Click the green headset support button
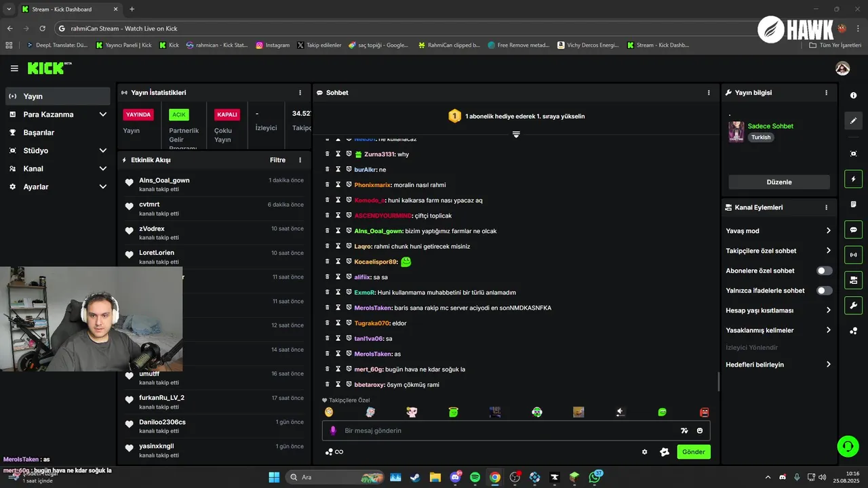Screen dimensions: 868x488 click(x=848, y=446)
